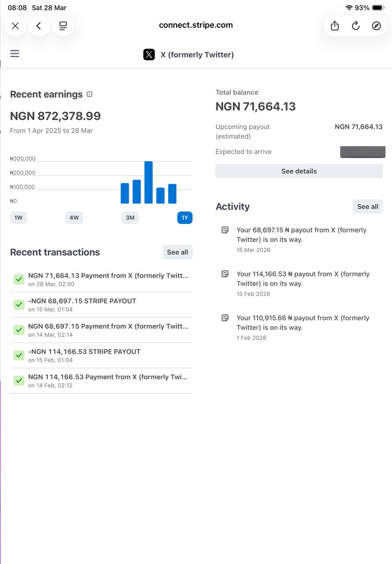The height and width of the screenshot is (564, 392).
Task: Click the first bar in earnings chart
Action: [125, 193]
